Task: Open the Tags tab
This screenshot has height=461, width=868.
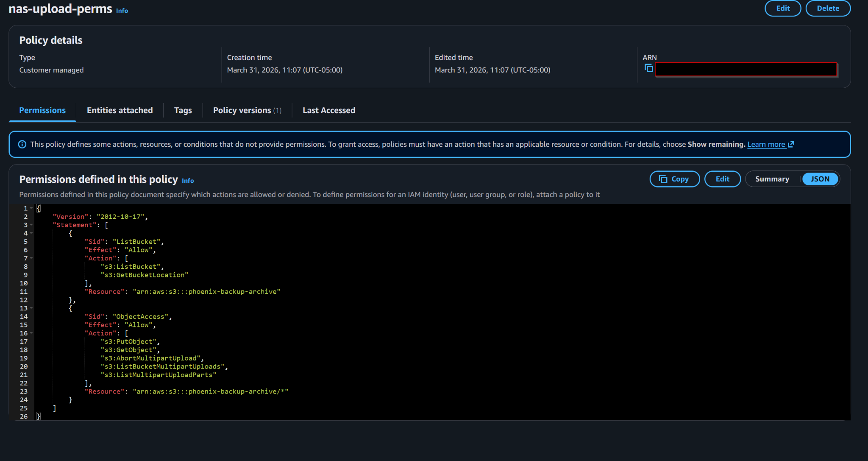Action: pos(183,110)
